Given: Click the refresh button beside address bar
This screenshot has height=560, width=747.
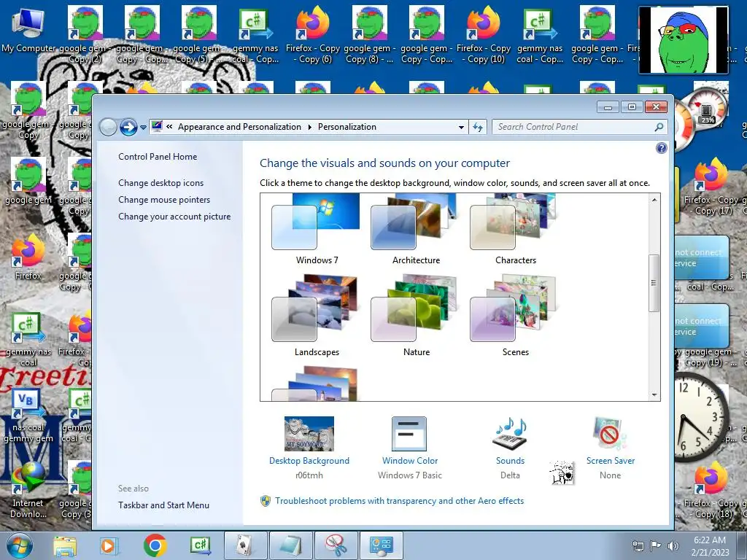Looking at the screenshot, I should [478, 127].
